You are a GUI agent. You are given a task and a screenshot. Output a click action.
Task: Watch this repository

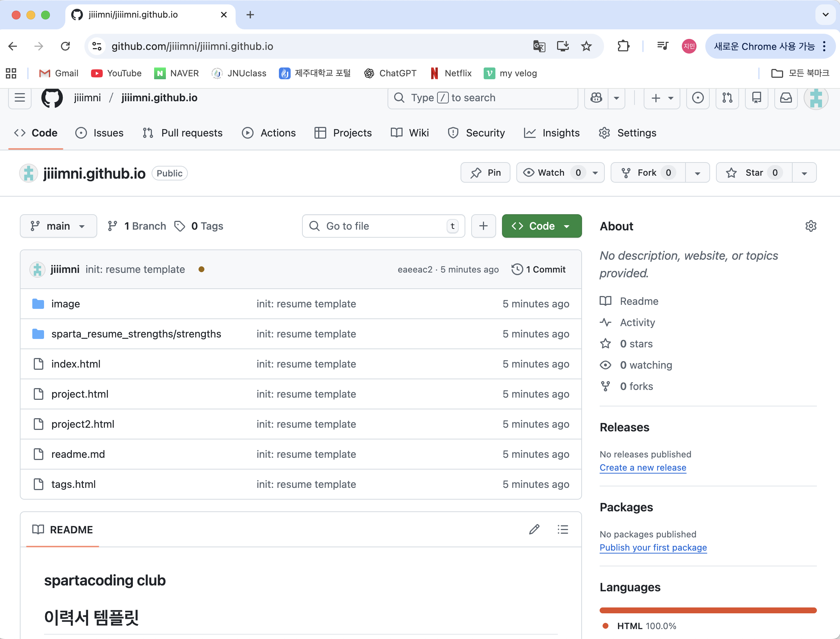(550, 173)
